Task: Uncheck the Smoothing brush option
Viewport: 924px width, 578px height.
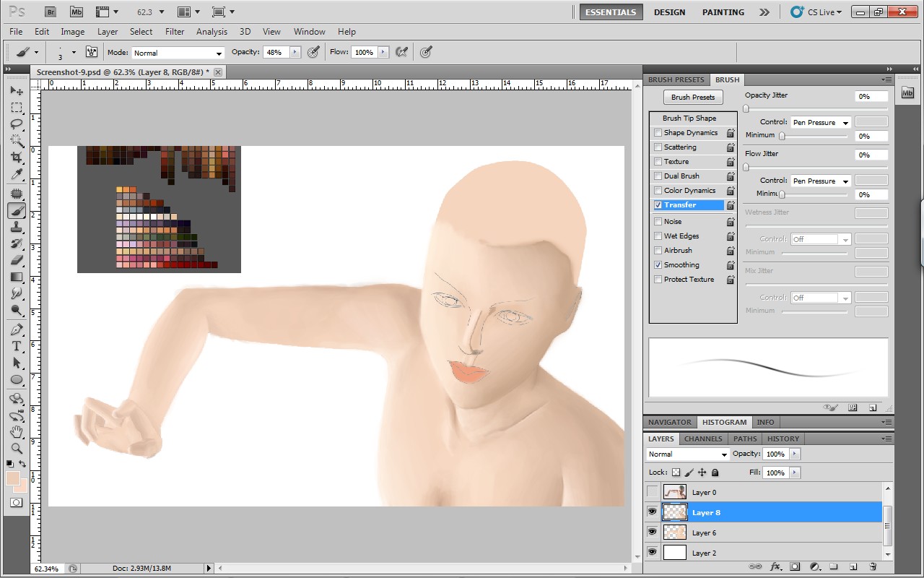Action: point(658,265)
